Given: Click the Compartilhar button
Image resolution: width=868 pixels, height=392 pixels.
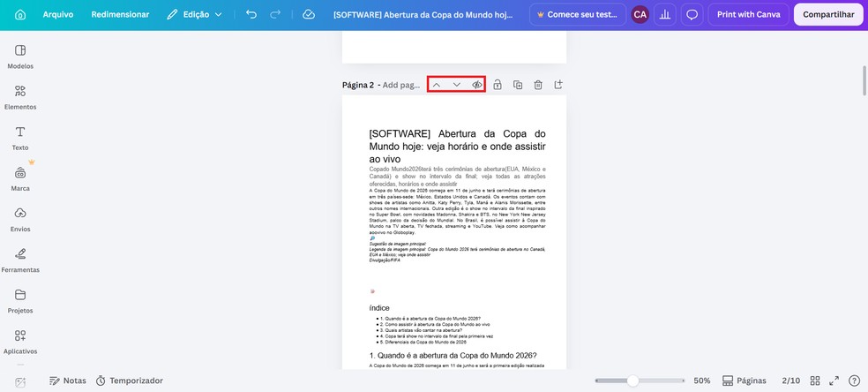Looking at the screenshot, I should point(828,15).
